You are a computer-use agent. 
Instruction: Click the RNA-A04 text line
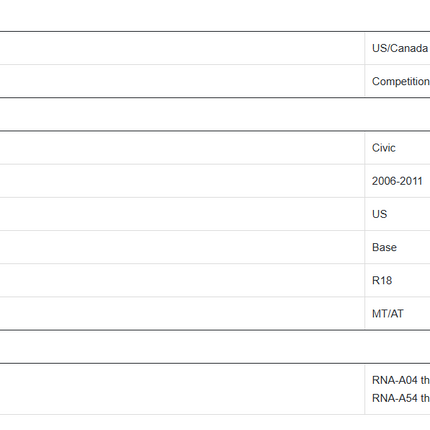click(x=401, y=380)
